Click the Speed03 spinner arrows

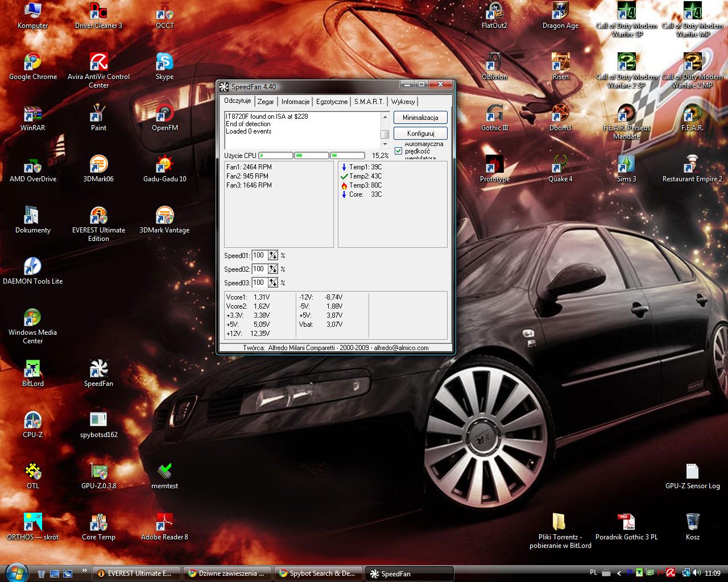click(x=273, y=282)
